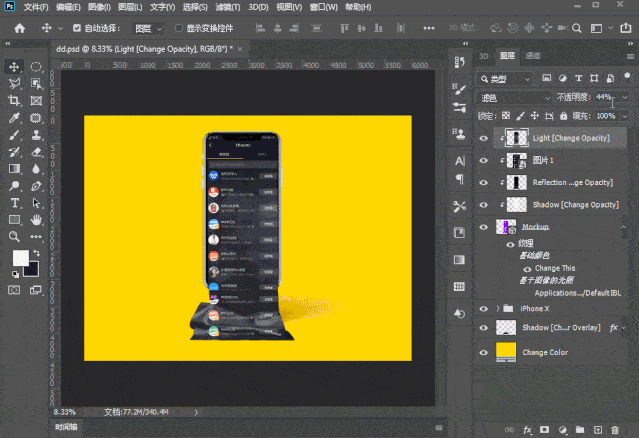Hide the iPhone X group
639x438 pixels.
(x=483, y=309)
